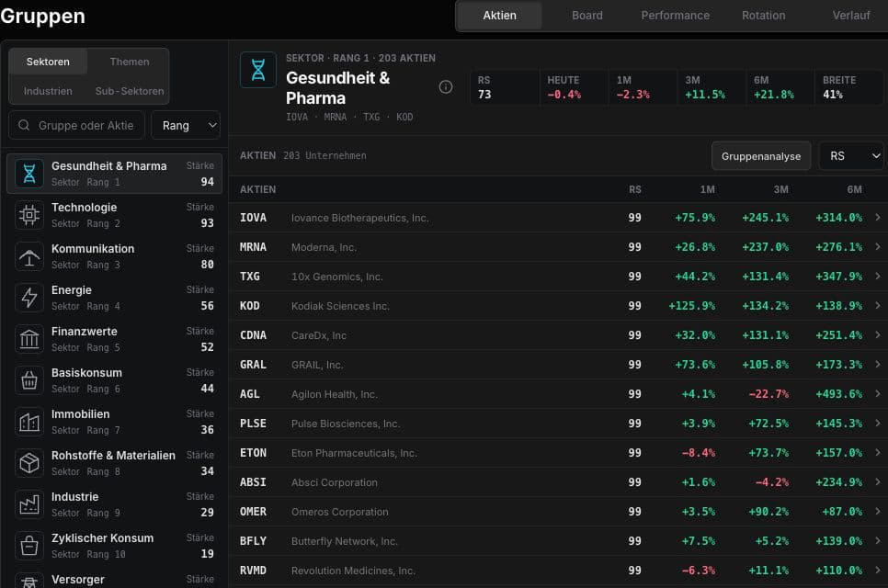Open the Performance tab

coord(675,16)
